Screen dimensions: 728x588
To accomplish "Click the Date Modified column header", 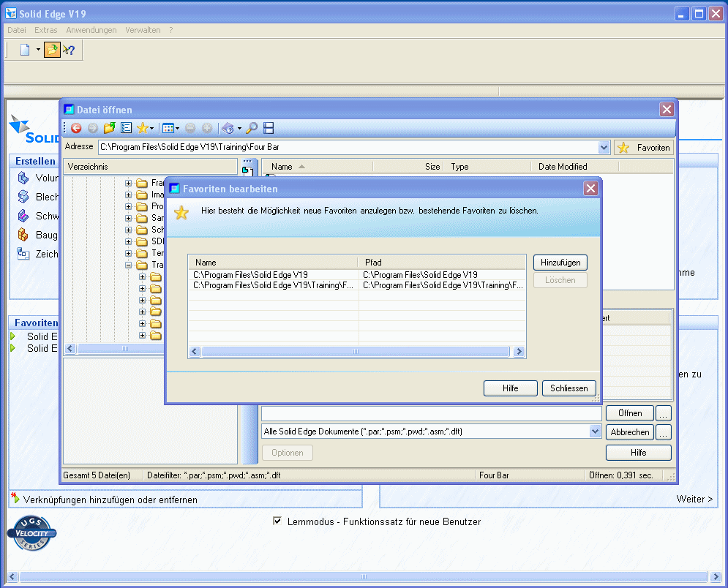I will [574, 167].
